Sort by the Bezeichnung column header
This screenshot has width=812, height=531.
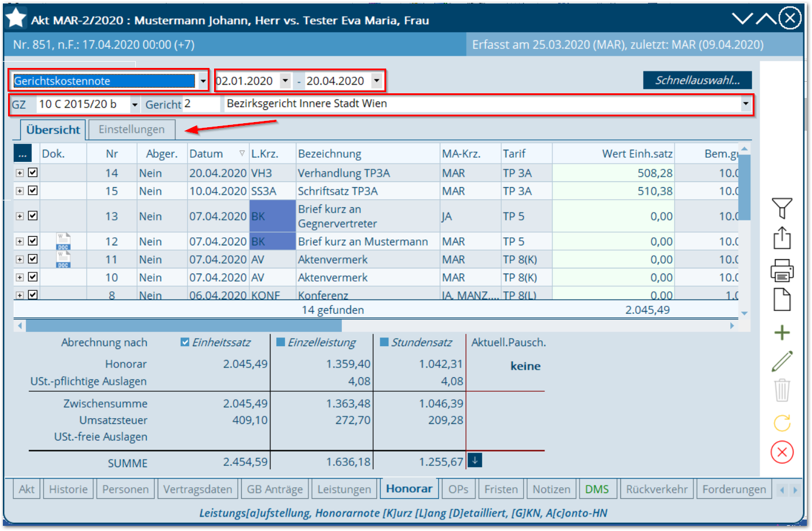368,153
